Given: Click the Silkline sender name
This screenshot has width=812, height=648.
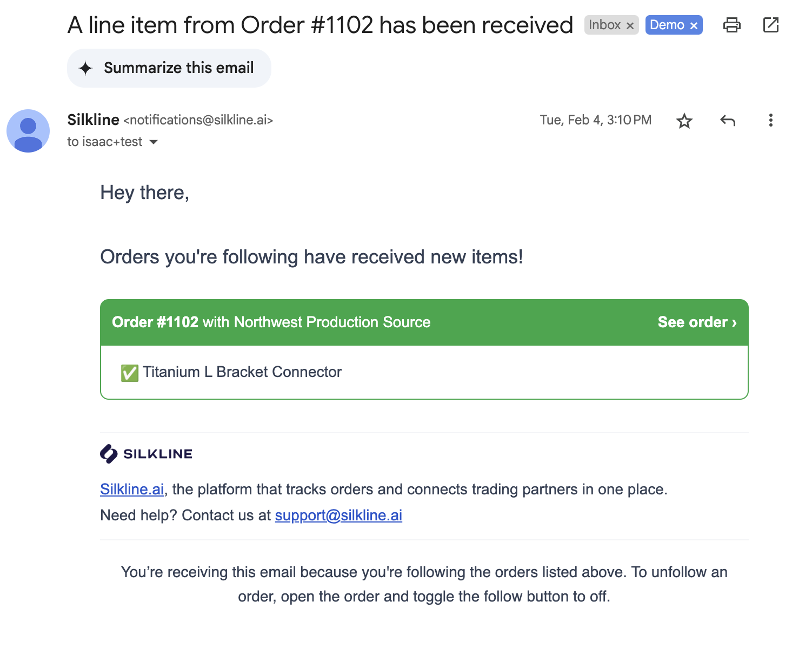Looking at the screenshot, I should [93, 120].
